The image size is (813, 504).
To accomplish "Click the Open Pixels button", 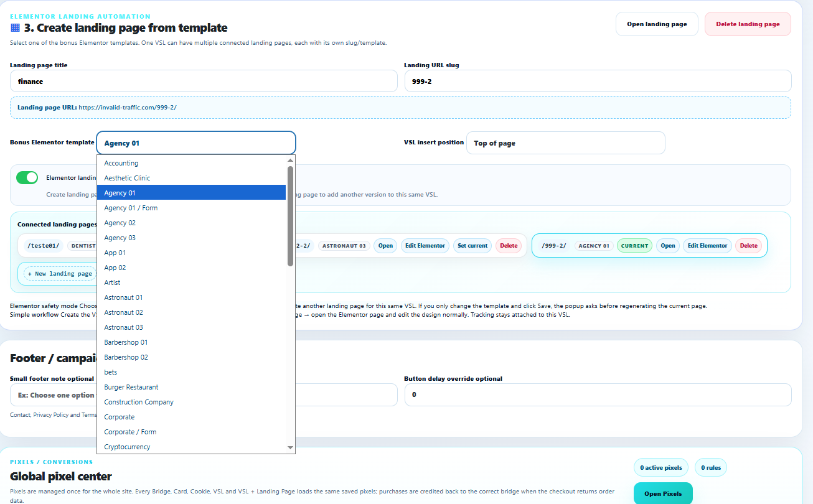I will tap(663, 493).
